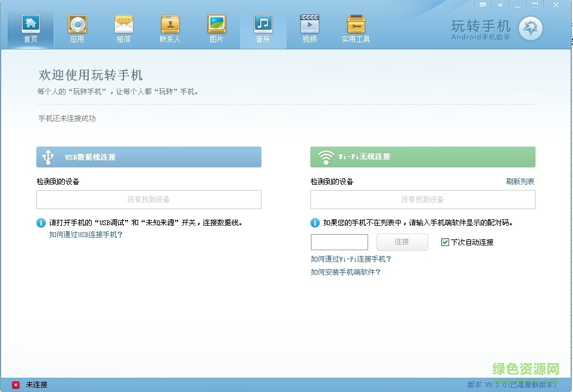The image size is (573, 392).
Task: Click the pairing code input field
Action: (x=340, y=242)
